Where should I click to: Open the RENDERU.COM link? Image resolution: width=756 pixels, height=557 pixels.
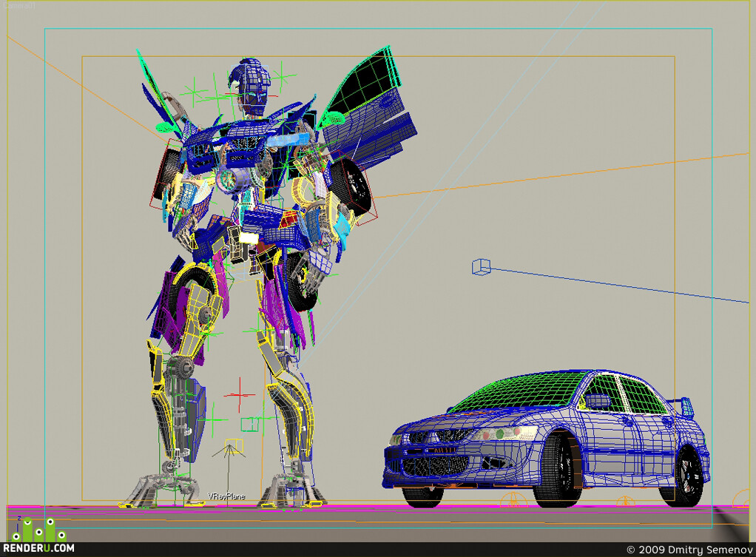38,548
